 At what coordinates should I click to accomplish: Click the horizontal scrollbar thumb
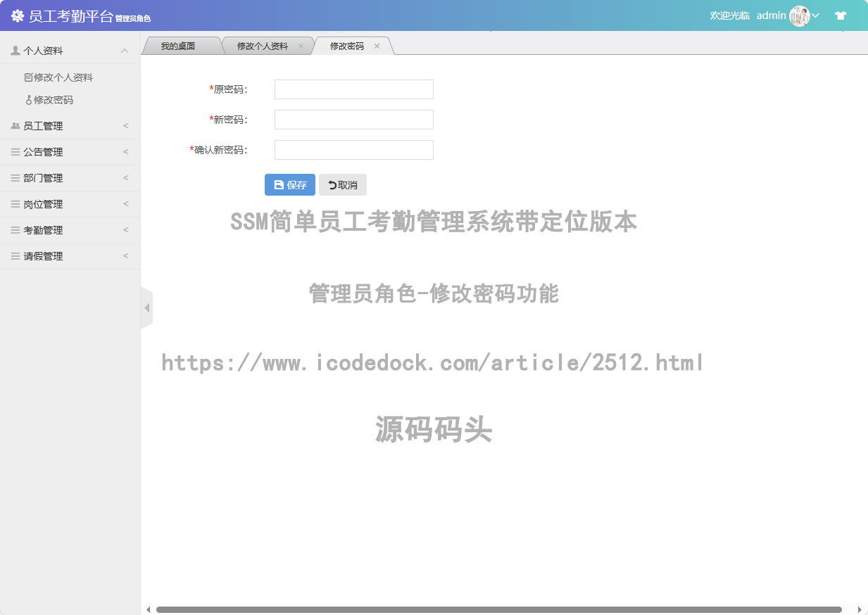(x=499, y=609)
